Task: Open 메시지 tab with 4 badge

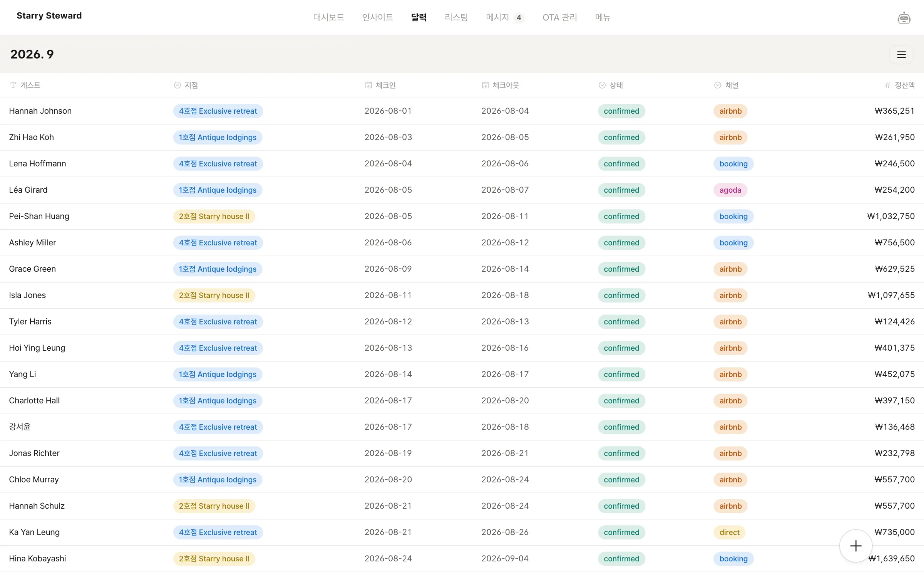Action: click(x=505, y=17)
